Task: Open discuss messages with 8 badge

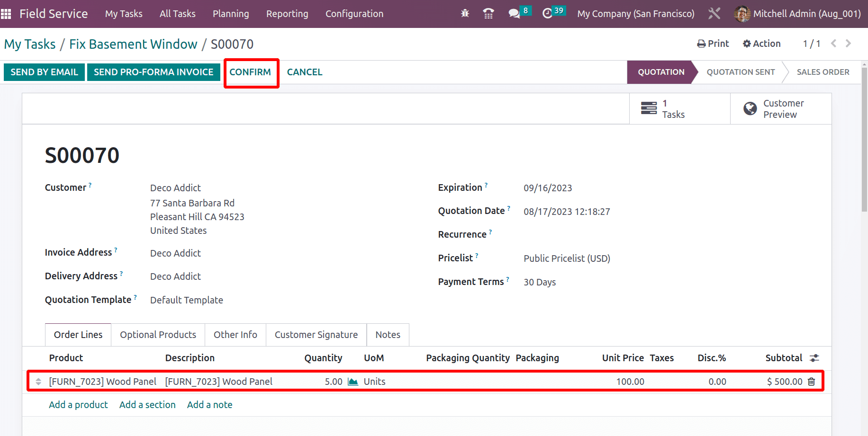Action: click(520, 13)
